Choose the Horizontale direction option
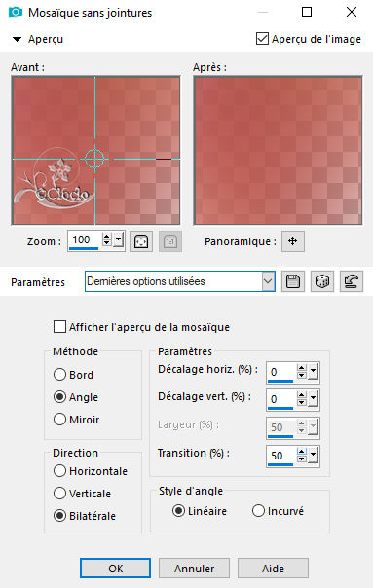 click(x=59, y=470)
